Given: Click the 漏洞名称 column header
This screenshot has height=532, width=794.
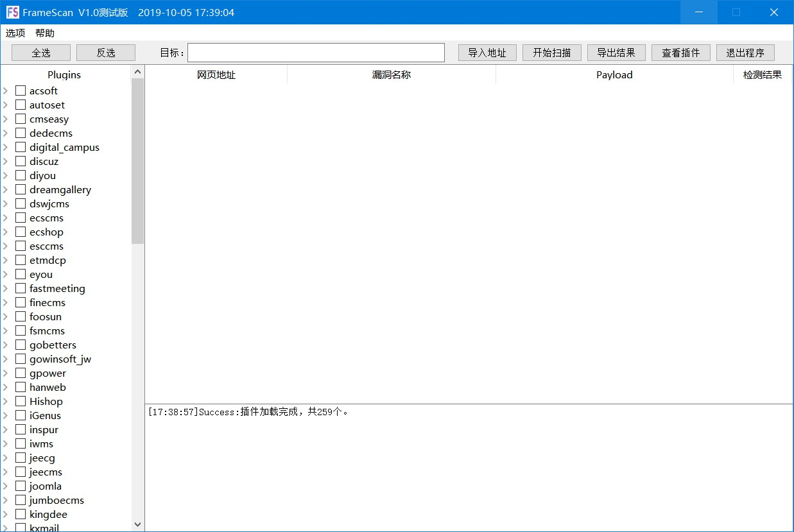Looking at the screenshot, I should point(392,74).
